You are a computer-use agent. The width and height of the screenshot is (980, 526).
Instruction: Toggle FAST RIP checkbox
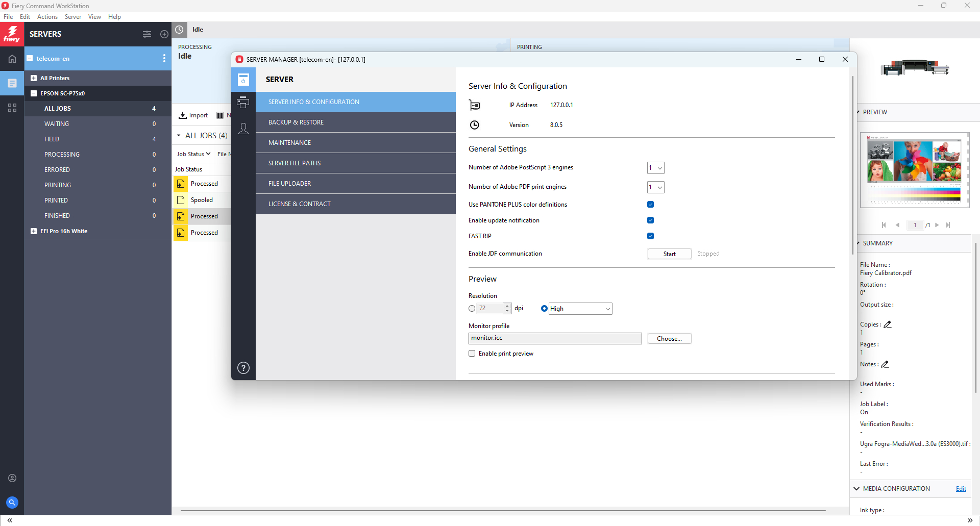[x=650, y=236]
